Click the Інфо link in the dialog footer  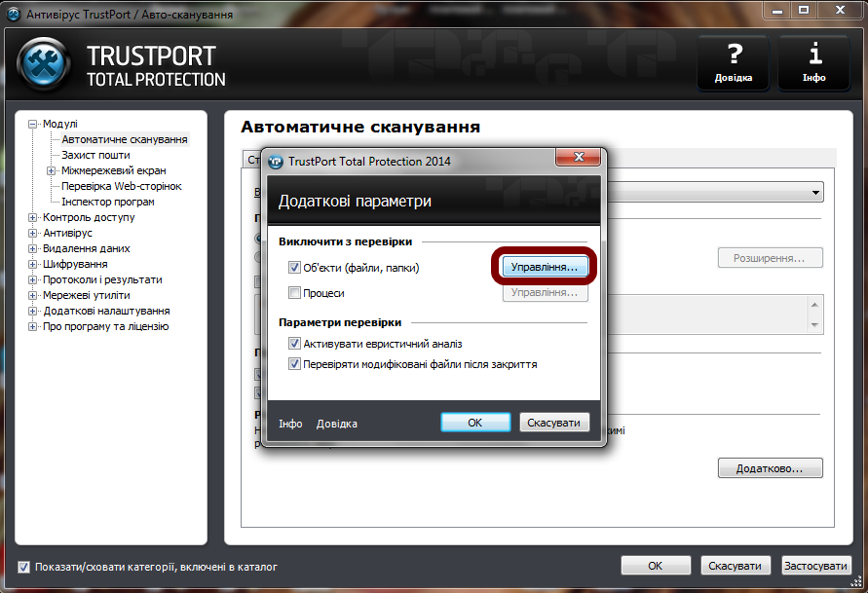pos(289,424)
